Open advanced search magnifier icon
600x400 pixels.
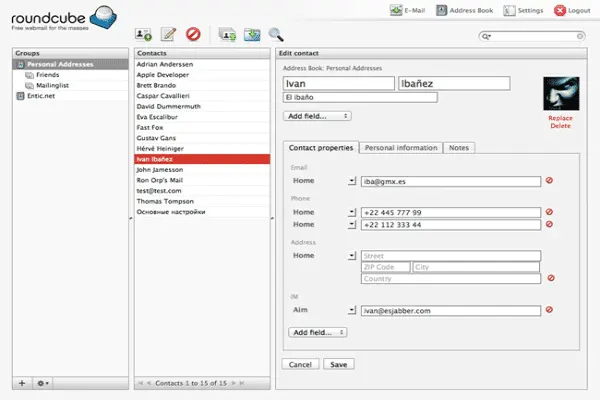tap(276, 35)
